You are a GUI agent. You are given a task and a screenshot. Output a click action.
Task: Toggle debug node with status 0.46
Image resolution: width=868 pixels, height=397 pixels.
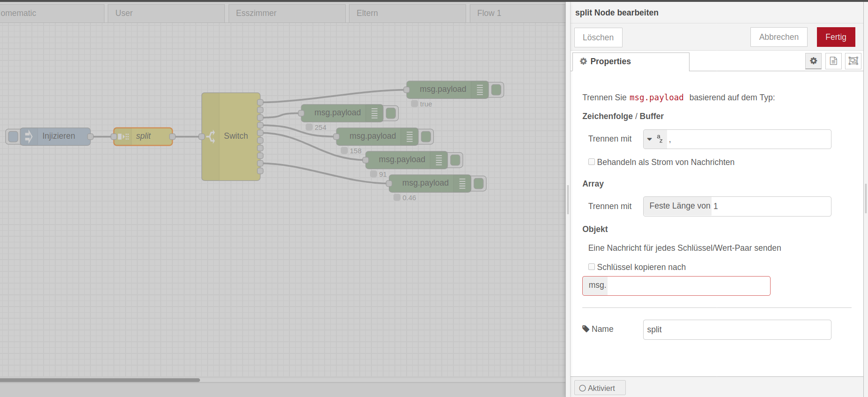pos(478,183)
